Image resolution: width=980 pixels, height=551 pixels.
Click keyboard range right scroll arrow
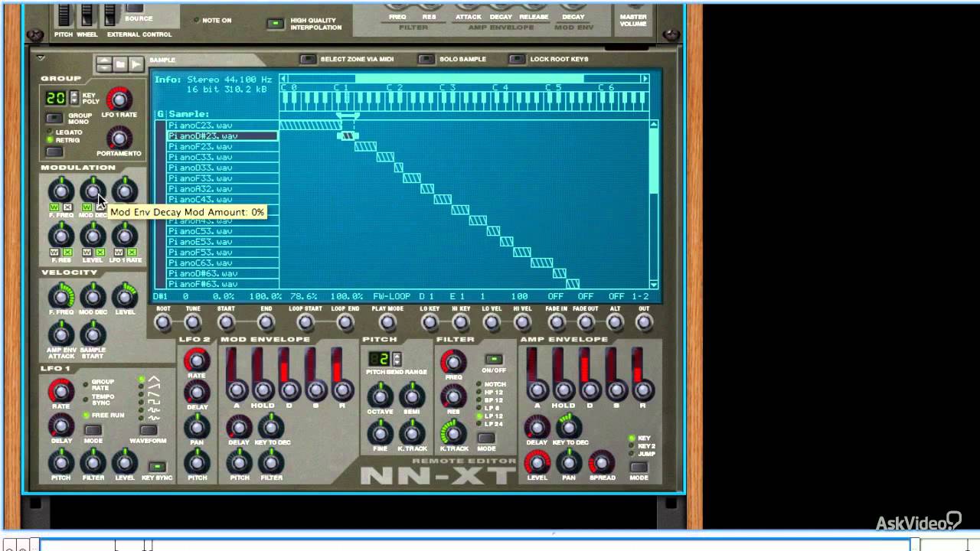[645, 78]
